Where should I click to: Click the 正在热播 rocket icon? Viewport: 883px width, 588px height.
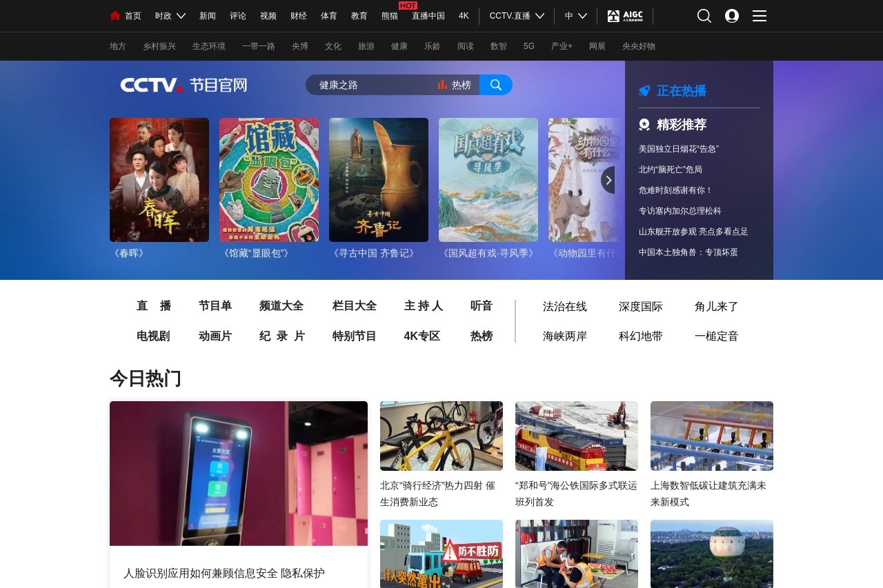coord(644,91)
